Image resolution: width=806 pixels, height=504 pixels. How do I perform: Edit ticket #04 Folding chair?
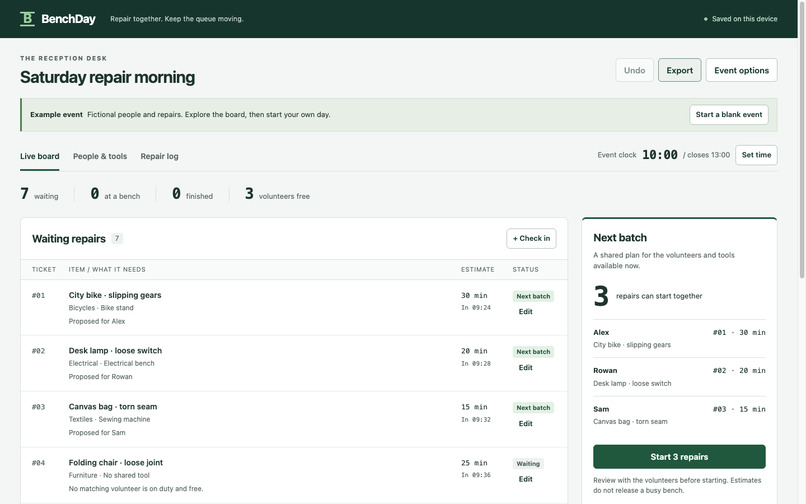[x=525, y=479]
